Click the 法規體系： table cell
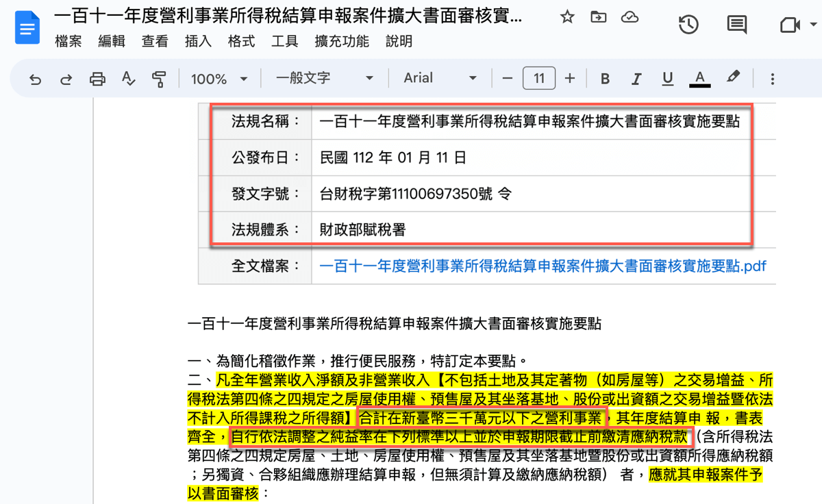The image size is (822, 504). tap(255, 230)
